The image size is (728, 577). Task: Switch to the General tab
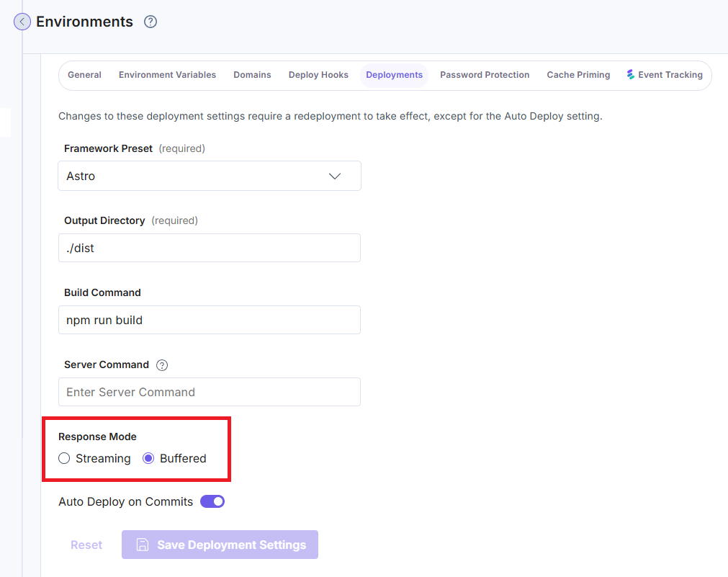click(84, 75)
